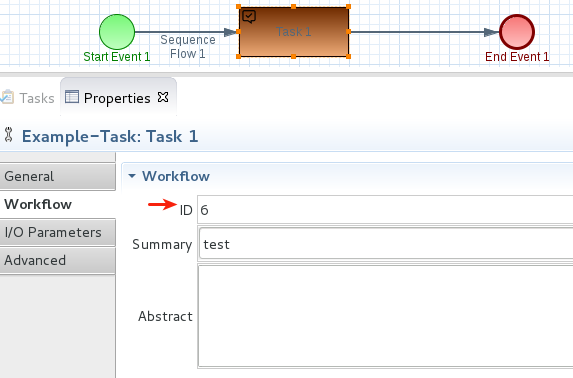Open the Workflow properties section
Image resolution: width=573 pixels, height=378 pixels.
tap(57, 204)
